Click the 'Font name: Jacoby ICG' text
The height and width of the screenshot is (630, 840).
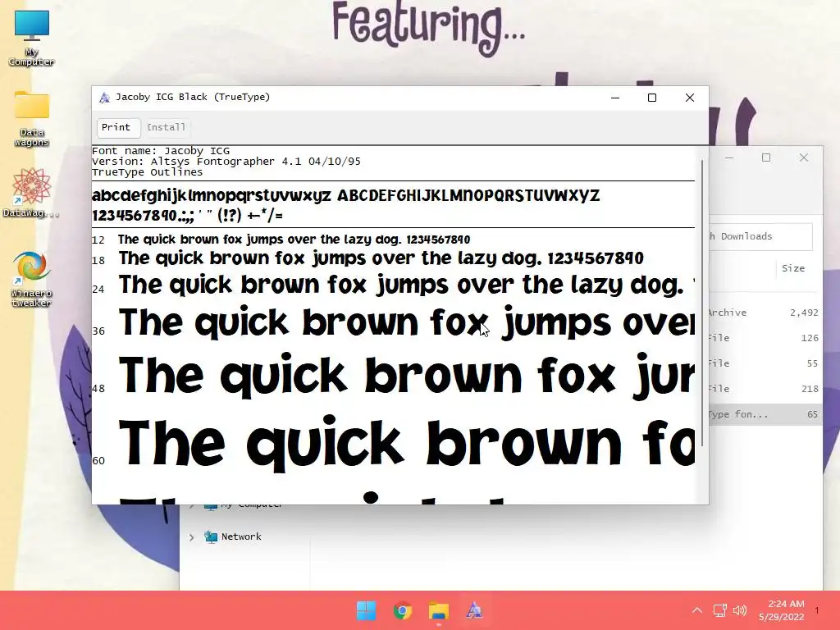pyautogui.click(x=161, y=151)
